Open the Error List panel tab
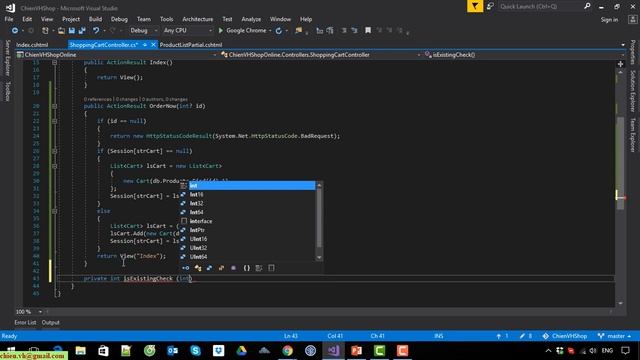 (25, 322)
